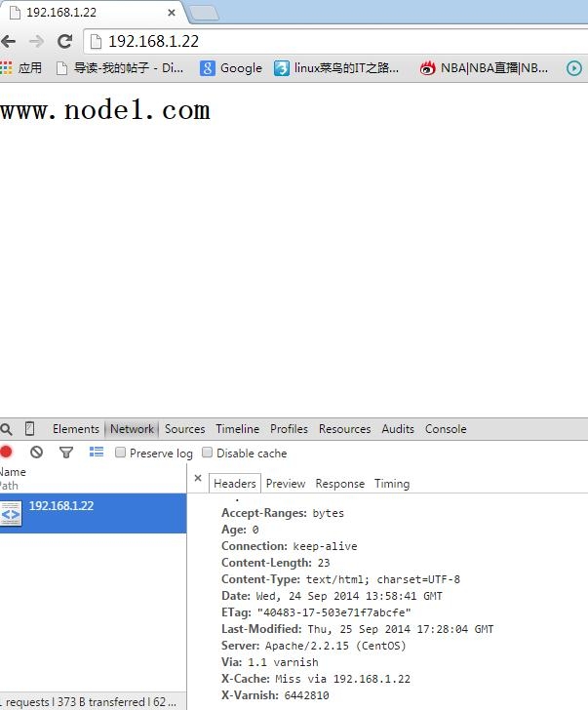Clear the network log
This screenshot has height=710, width=588.
pos(36,452)
